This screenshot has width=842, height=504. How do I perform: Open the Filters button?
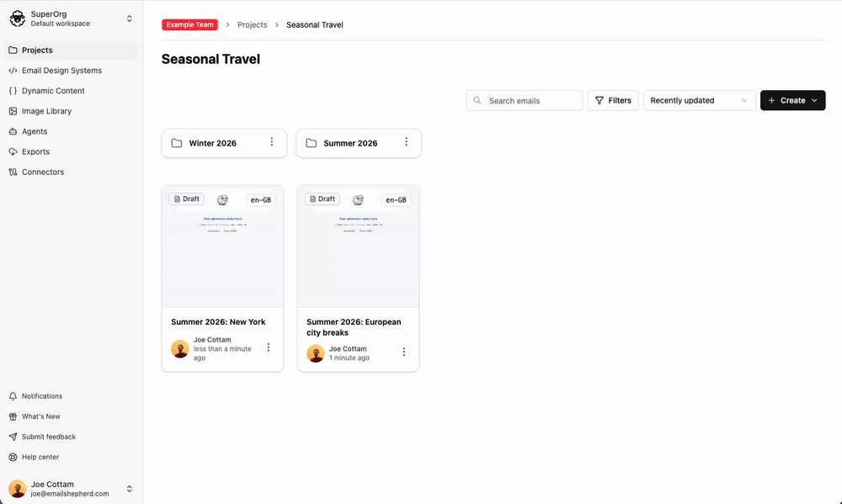[613, 100]
